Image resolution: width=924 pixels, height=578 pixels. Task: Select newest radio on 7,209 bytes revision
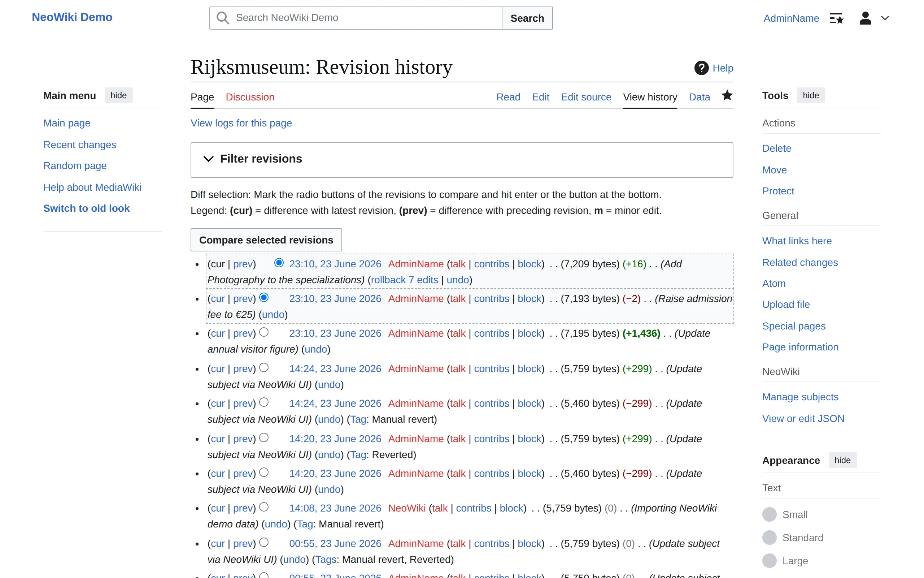coord(279,263)
